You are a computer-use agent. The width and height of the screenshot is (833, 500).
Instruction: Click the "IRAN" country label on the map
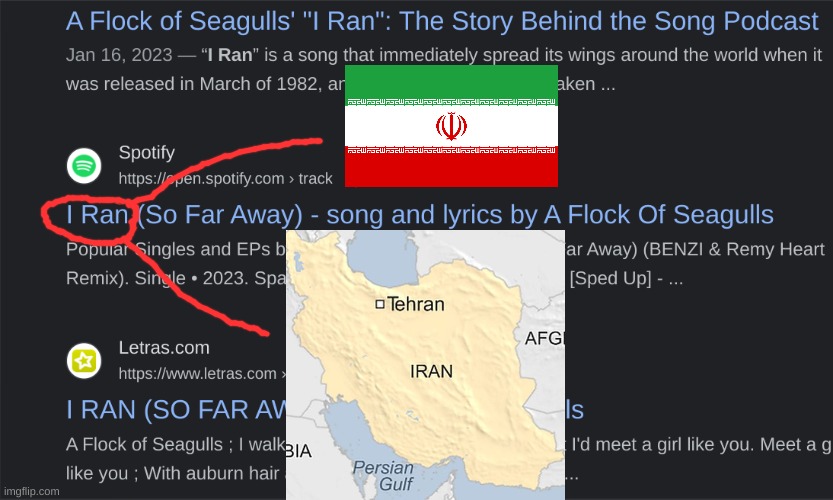tap(431, 372)
